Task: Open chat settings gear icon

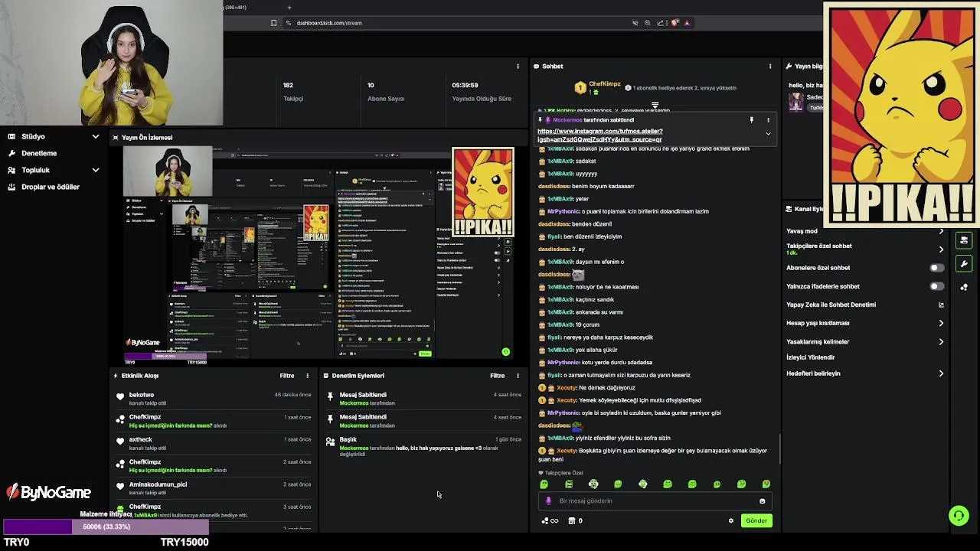Action: pos(731,521)
